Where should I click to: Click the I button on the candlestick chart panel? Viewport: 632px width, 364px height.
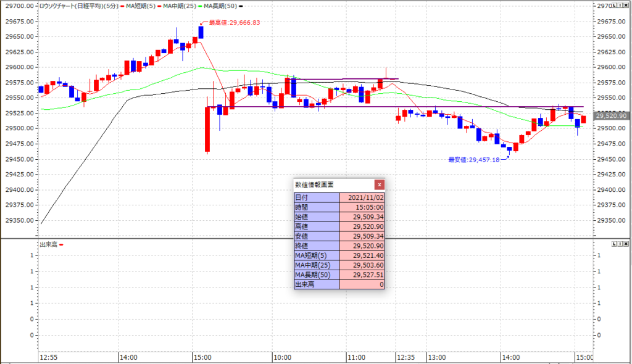coord(620,5)
